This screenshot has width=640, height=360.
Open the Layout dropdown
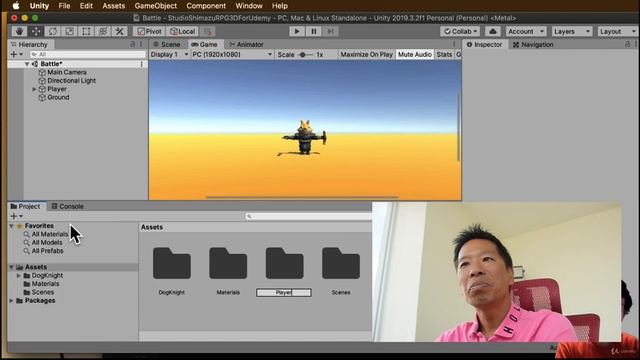tap(617, 31)
